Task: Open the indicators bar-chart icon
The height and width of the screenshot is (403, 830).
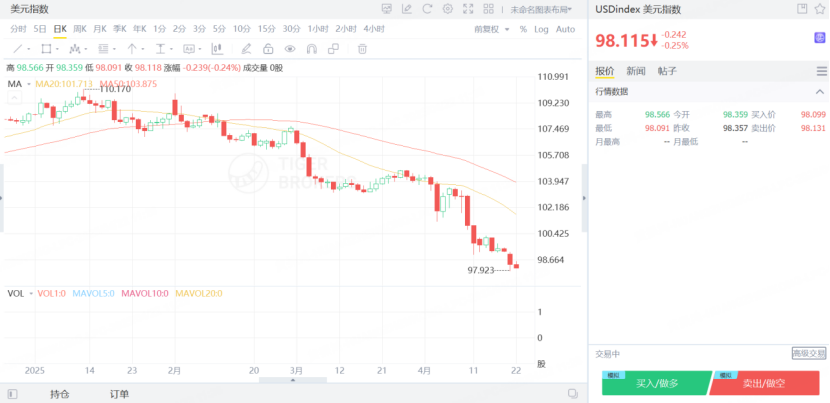Action: (217, 49)
